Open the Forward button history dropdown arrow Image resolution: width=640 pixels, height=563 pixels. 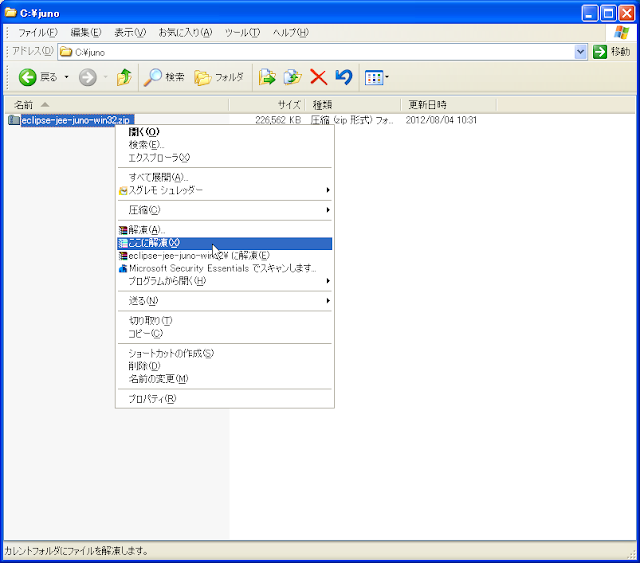pyautogui.click(x=105, y=77)
